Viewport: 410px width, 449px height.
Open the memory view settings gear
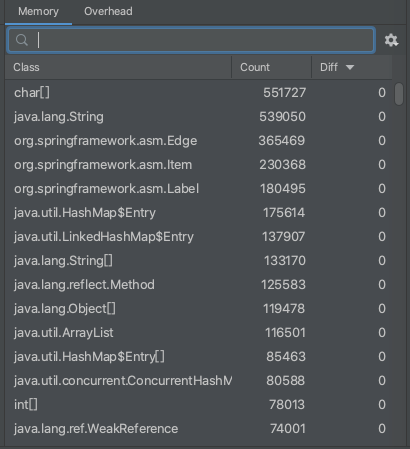(x=391, y=40)
